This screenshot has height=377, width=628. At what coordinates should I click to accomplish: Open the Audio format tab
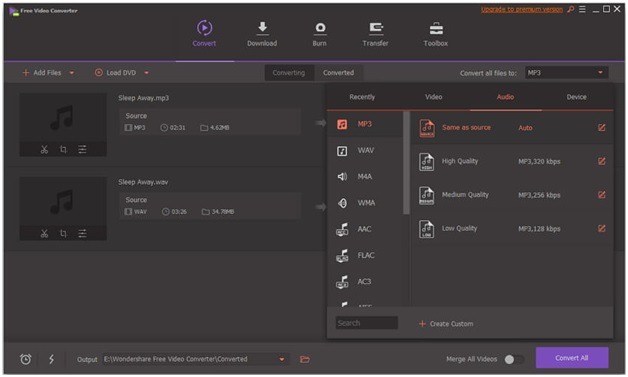click(x=505, y=97)
